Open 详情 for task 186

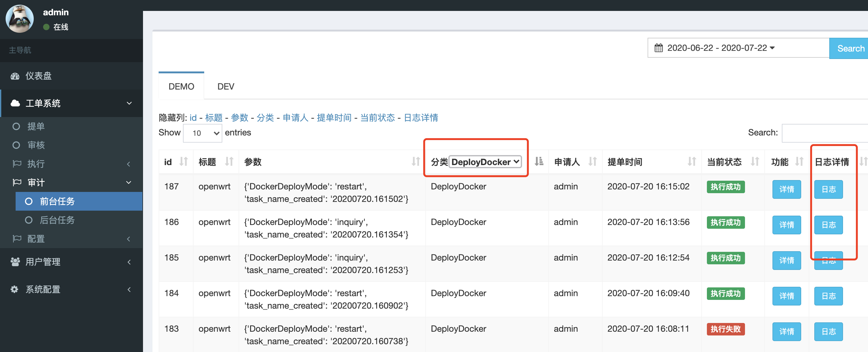pos(787,225)
